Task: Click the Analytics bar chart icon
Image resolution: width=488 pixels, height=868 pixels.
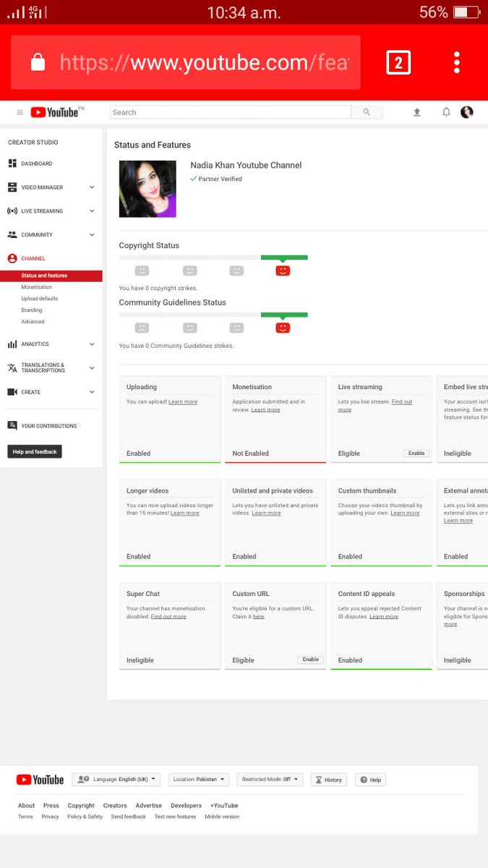Action: [x=12, y=344]
